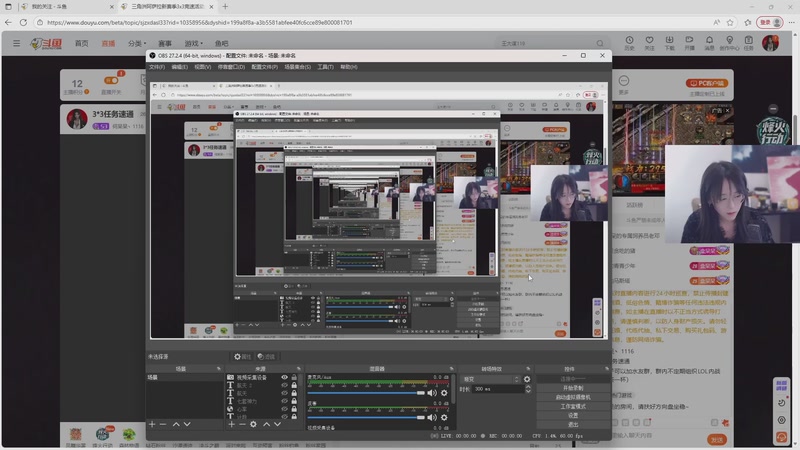The image size is (800, 450).
Task: Toggle the 直播开关 switch on Douyu page
Action: (111, 81)
